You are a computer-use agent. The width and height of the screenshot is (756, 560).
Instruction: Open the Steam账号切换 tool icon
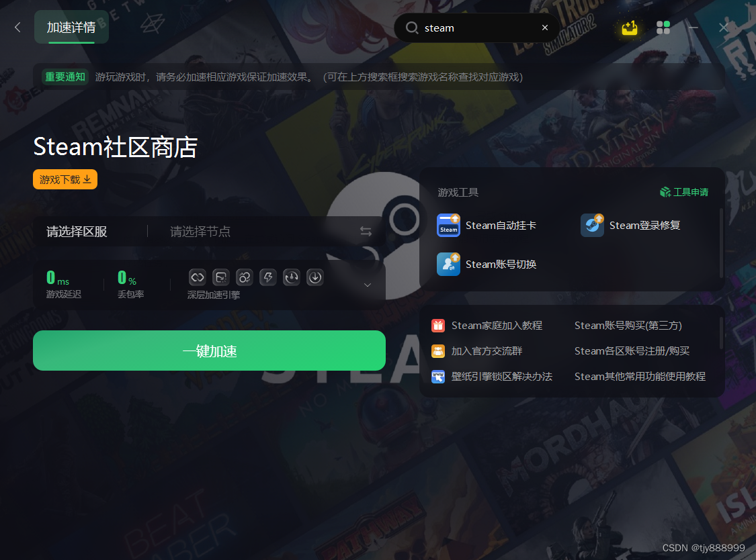click(448, 264)
